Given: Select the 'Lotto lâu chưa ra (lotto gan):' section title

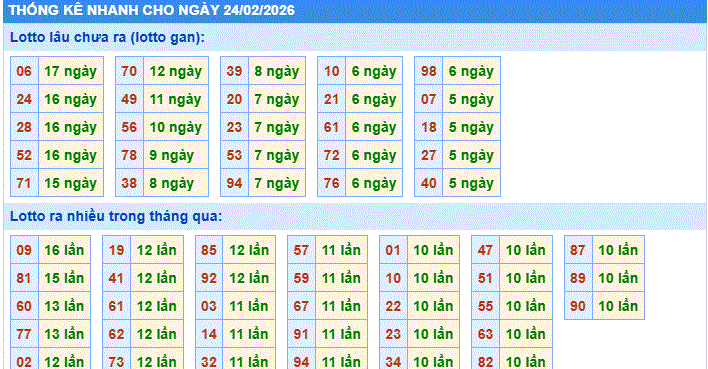Looking at the screenshot, I should point(107,37).
